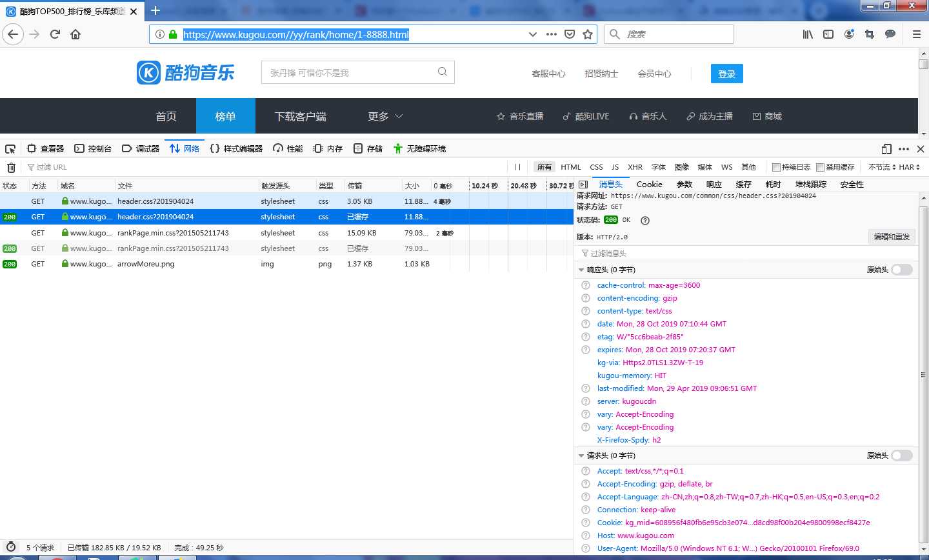Enable the 禁用缓存 disable cache checkbox
The image size is (929, 560).
[x=820, y=167]
